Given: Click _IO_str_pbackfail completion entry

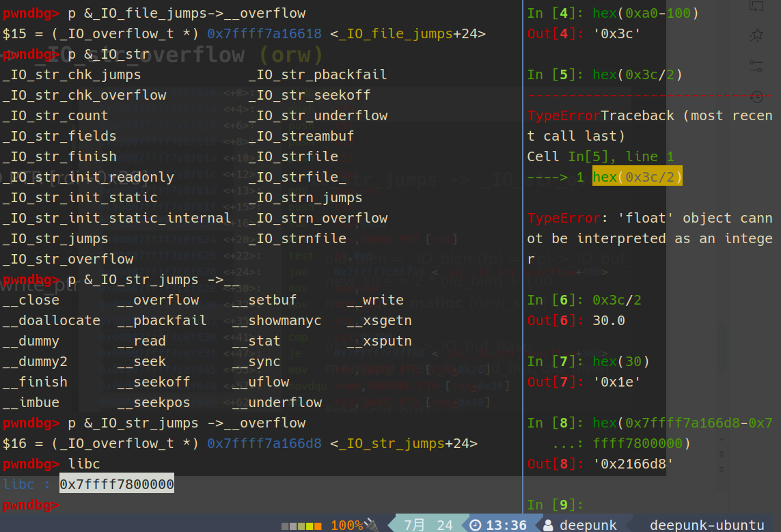Looking at the screenshot, I should coord(318,74).
